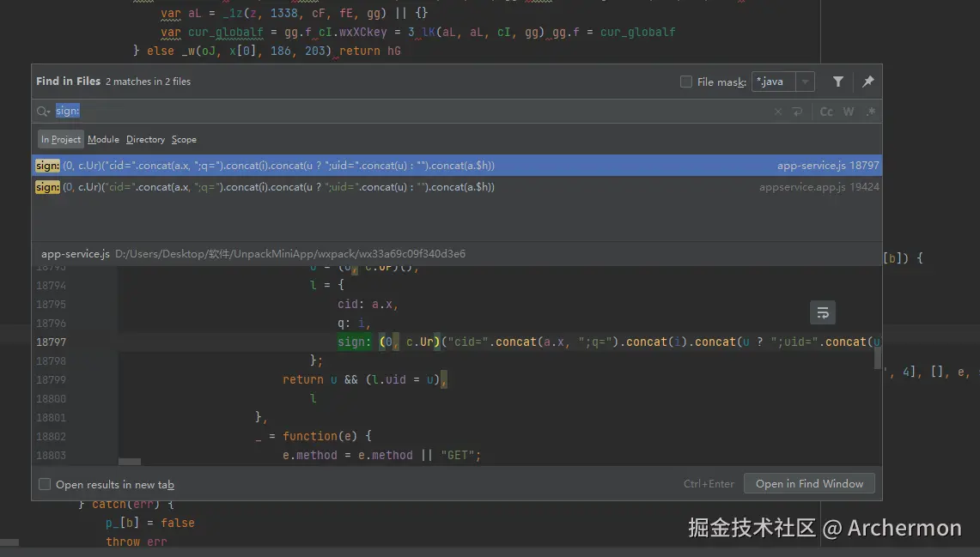The width and height of the screenshot is (980, 557).
Task: Switch to Scope tab
Action: [x=184, y=139]
